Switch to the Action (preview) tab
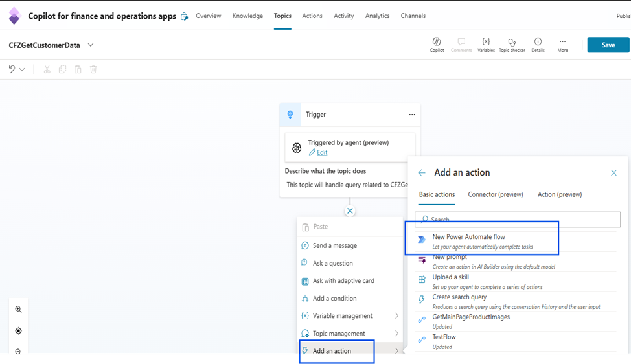The height and width of the screenshot is (364, 631). coord(560,195)
